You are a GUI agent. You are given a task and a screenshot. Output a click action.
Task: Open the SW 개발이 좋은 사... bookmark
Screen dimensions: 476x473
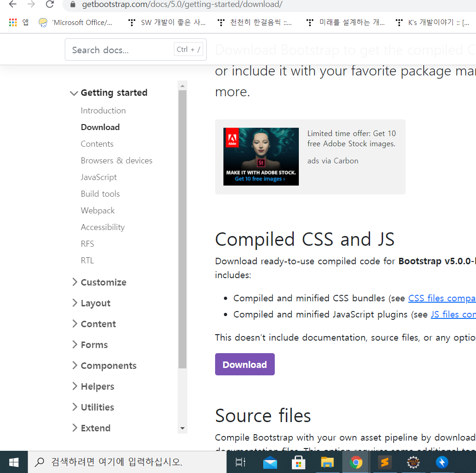[167, 23]
